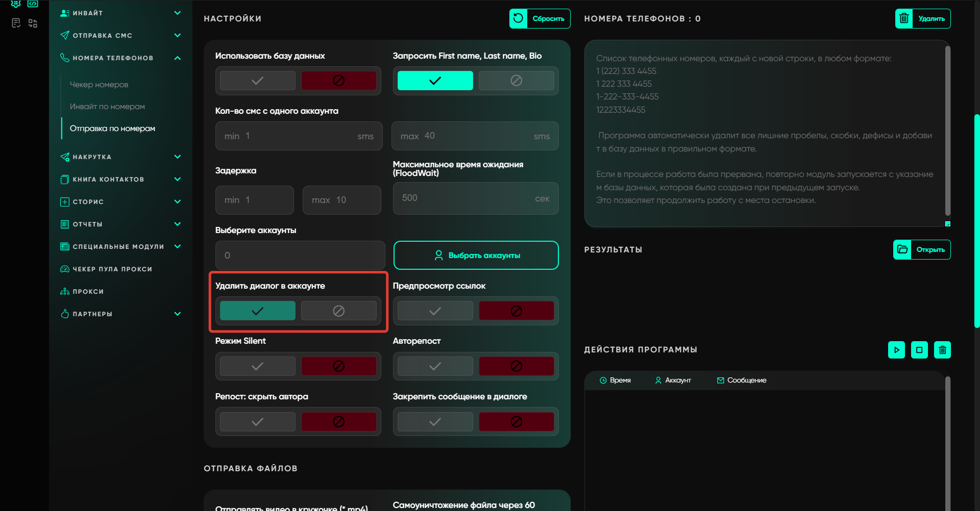Click the phone list textarea scrollbar
980x511 pixels.
coord(947,132)
